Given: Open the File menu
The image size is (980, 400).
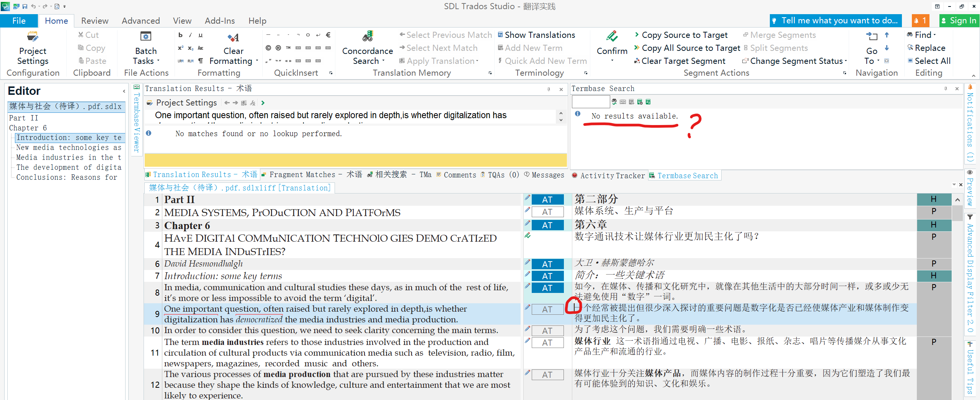Looking at the screenshot, I should [x=19, y=21].
